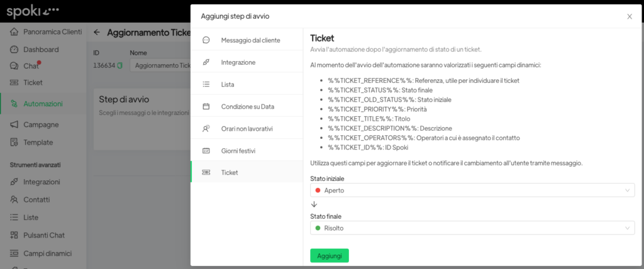
Task: Expand the Stato finale chevron arrow
Action: coord(627,228)
